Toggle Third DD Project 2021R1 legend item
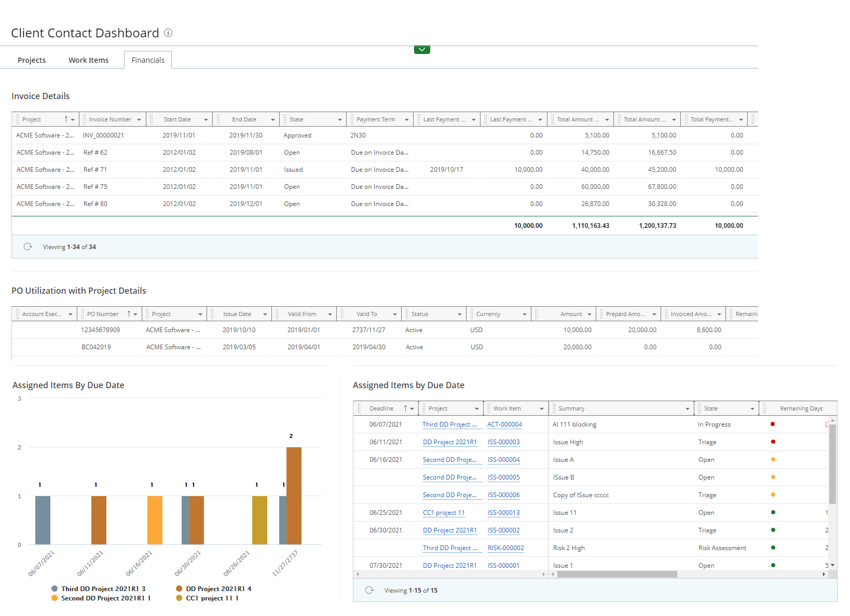Viewport: 850px width, 616px height. (x=103, y=588)
